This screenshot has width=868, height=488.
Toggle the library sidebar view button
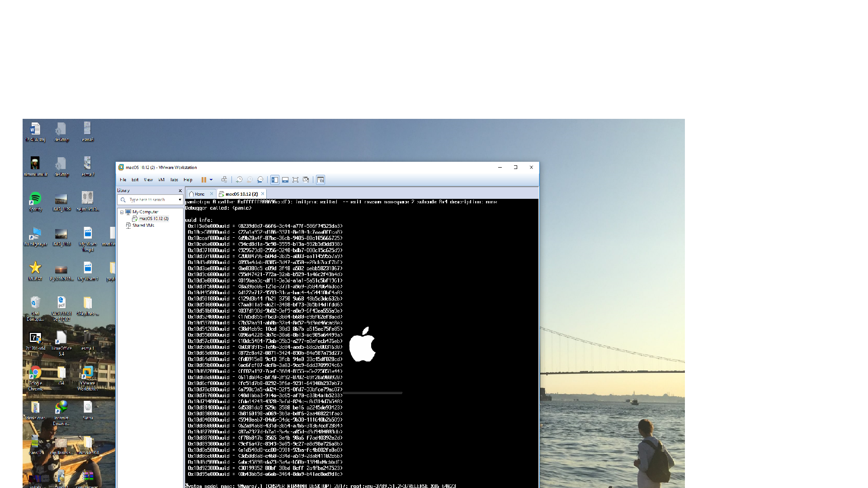pos(275,180)
